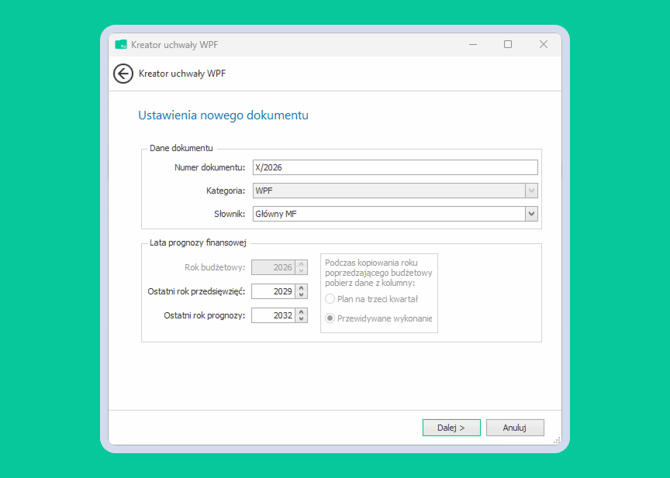
Task: Decrease Ostatni rok przedsięwzięć with down arrow
Action: (302, 295)
